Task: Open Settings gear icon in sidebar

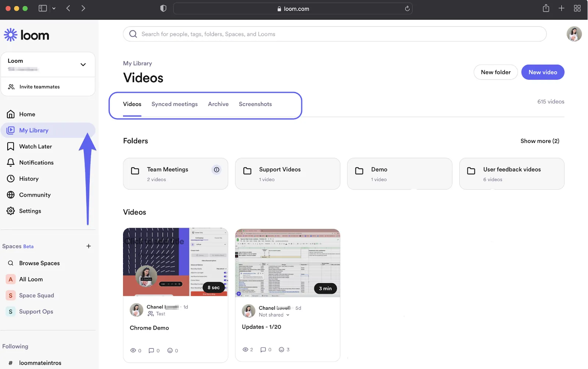Action: (x=11, y=211)
